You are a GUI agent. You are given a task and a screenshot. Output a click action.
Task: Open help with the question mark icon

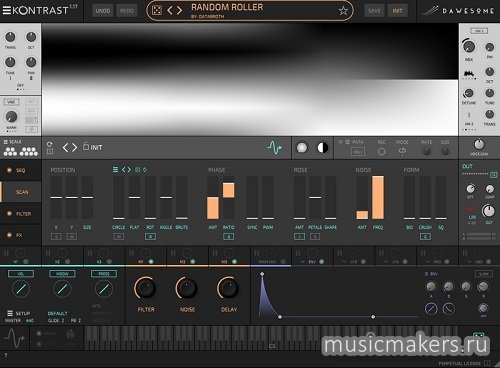[x=6, y=355]
